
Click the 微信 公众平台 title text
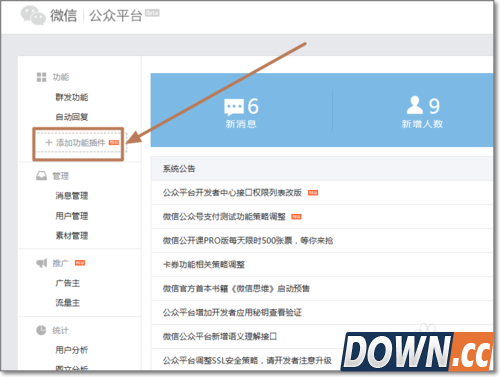click(x=96, y=15)
